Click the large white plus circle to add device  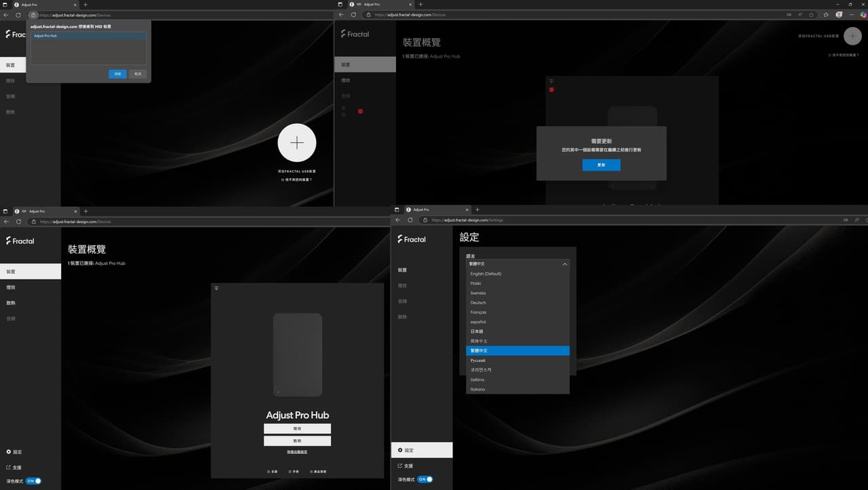point(297,143)
